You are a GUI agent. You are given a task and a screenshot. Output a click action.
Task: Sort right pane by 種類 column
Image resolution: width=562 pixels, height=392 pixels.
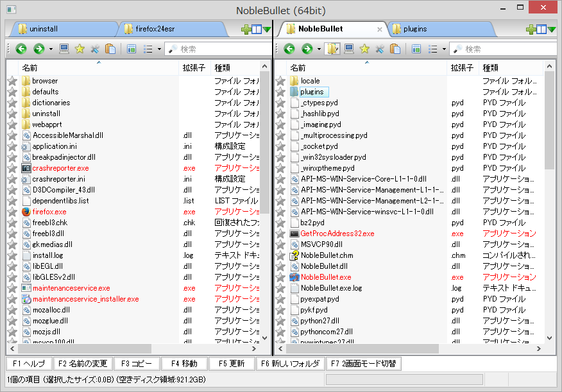511,68
